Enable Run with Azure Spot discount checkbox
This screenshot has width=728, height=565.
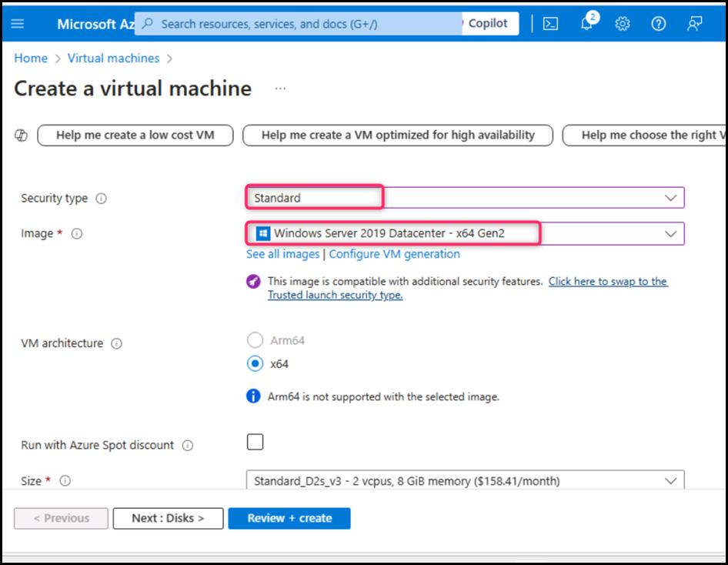pyautogui.click(x=255, y=442)
